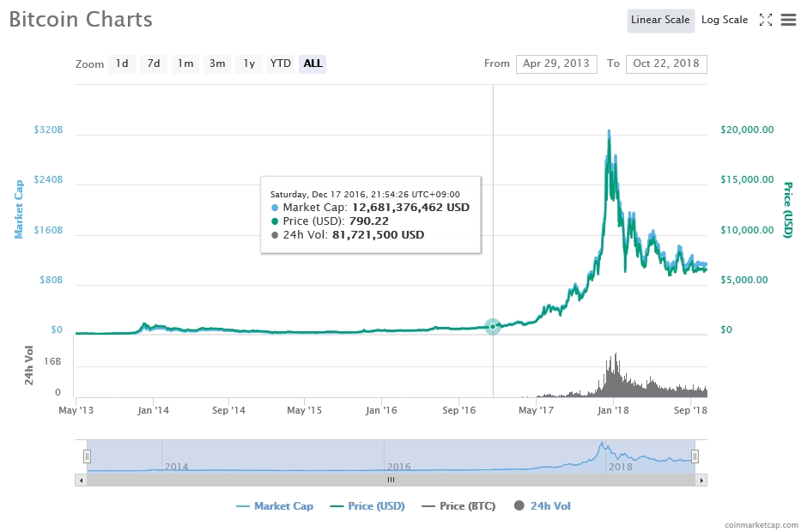
Task: Click the From date field
Action: [x=556, y=63]
